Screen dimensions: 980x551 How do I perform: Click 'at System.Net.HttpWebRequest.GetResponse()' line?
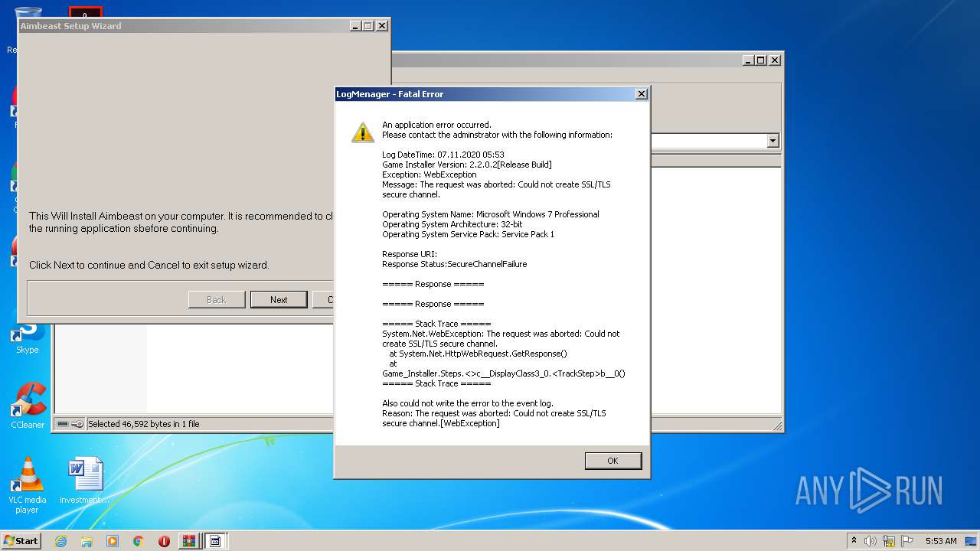pyautogui.click(x=479, y=354)
